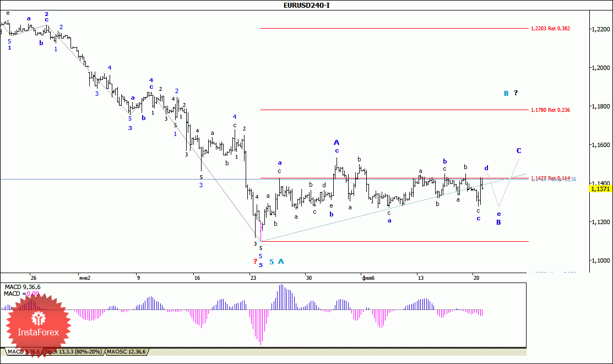Click date 16 on the time axis

197,278
